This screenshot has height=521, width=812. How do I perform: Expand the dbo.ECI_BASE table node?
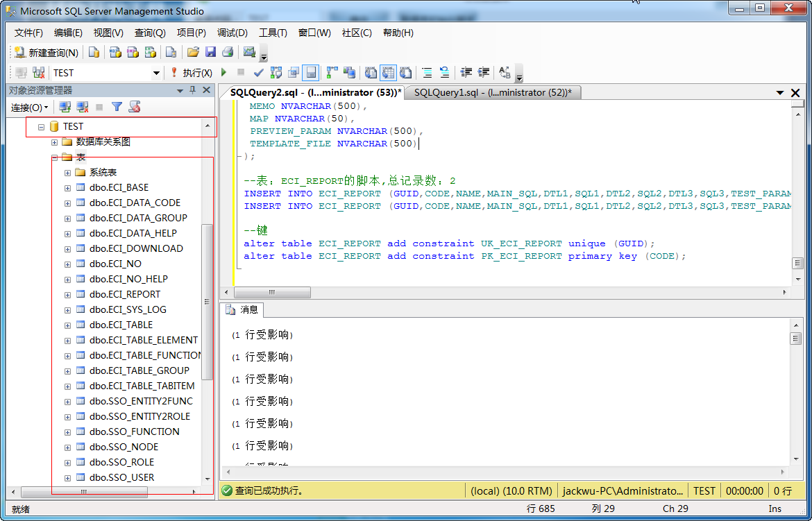(x=67, y=188)
